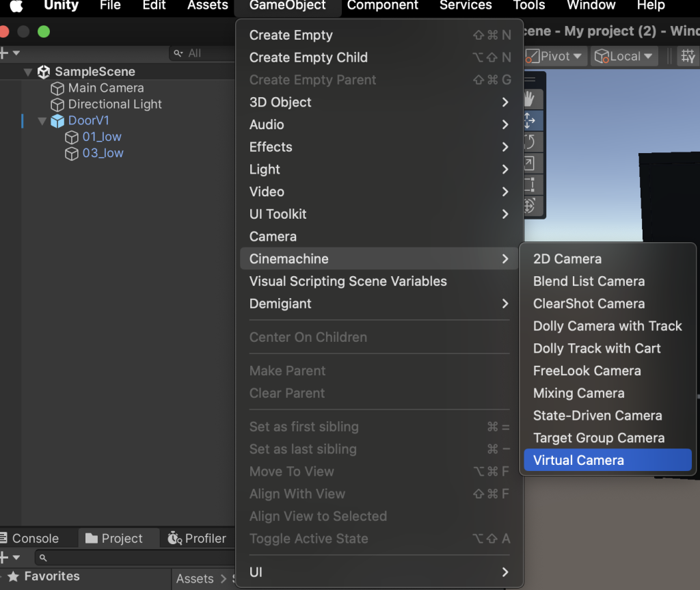Expand the Video submenu
Viewport: 700px width, 590px height.
pyautogui.click(x=379, y=191)
